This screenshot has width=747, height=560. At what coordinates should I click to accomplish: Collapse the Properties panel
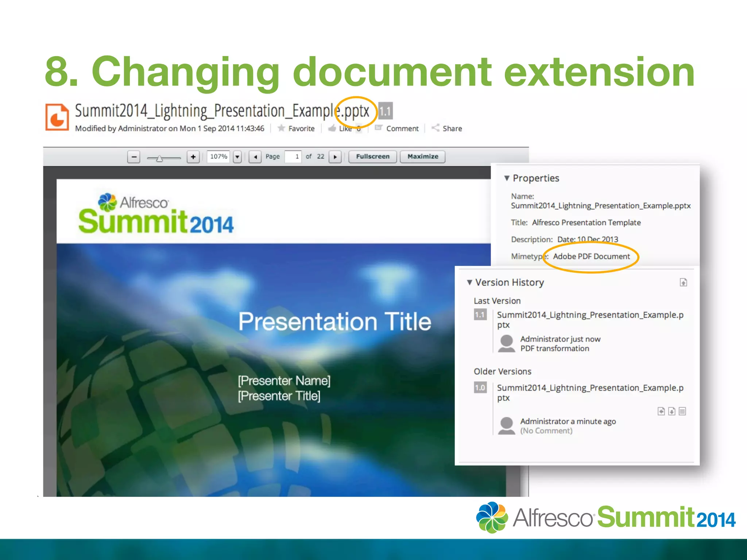coord(507,178)
